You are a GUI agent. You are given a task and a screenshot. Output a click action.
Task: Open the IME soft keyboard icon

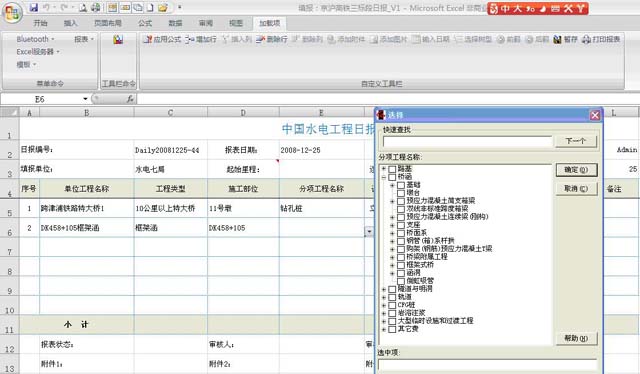pyautogui.click(x=555, y=8)
